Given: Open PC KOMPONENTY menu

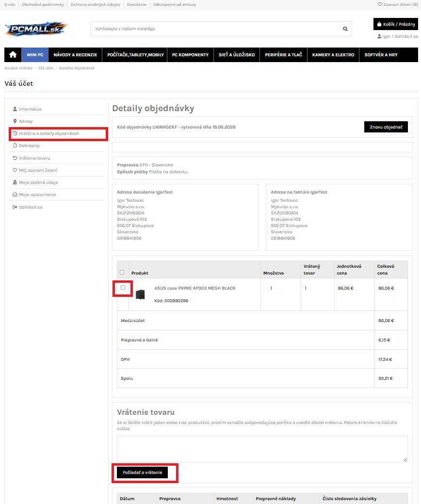Looking at the screenshot, I should click(x=190, y=55).
